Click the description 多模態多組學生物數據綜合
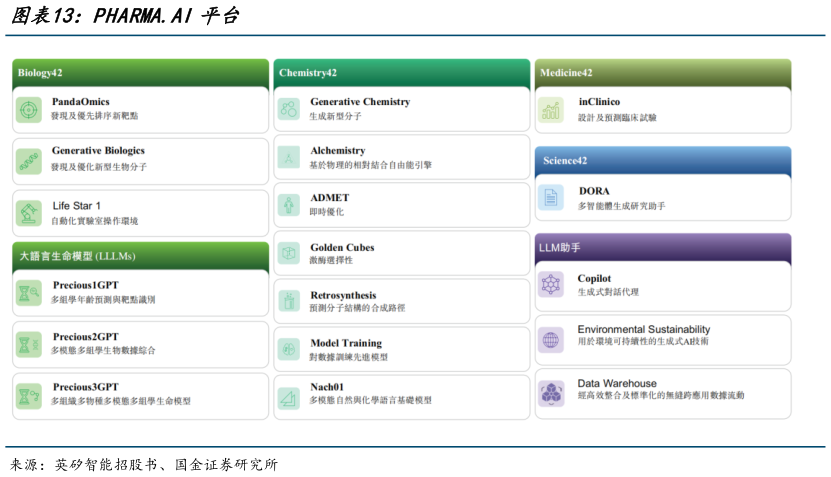 point(103,350)
